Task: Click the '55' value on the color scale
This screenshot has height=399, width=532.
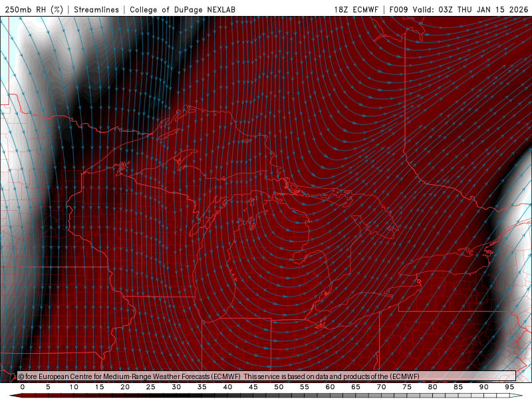Action: pyautogui.click(x=305, y=387)
